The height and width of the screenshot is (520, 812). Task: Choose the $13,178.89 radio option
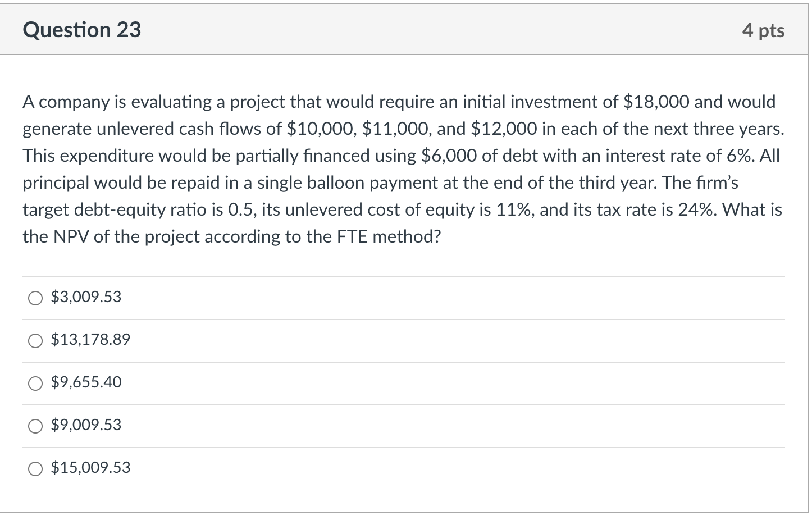(x=35, y=341)
